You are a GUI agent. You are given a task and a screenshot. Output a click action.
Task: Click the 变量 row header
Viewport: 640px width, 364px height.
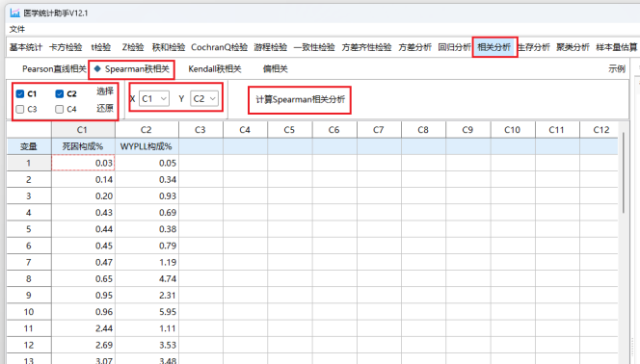tap(29, 146)
